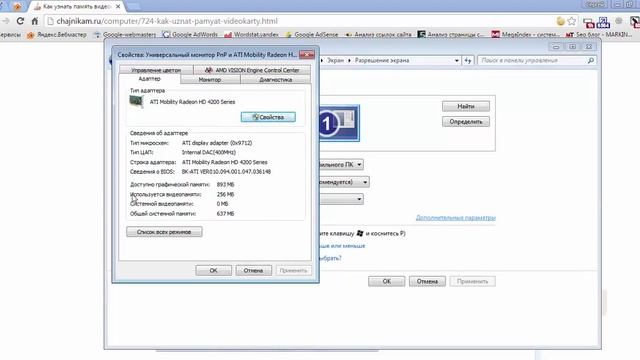Click the ATI display adapter (0x9712) text
Viewport: 640px width, 360px height.
[217, 143]
